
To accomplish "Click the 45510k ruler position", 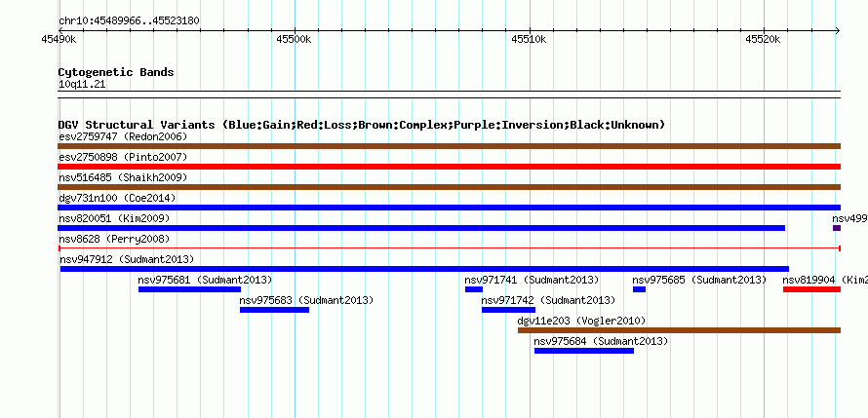I will coord(530,39).
